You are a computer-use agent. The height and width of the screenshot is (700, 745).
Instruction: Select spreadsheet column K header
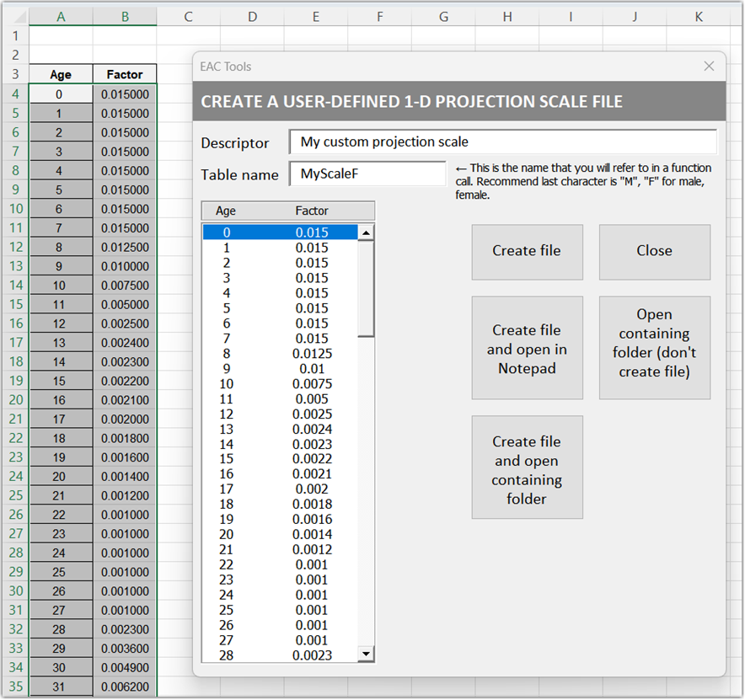[699, 17]
